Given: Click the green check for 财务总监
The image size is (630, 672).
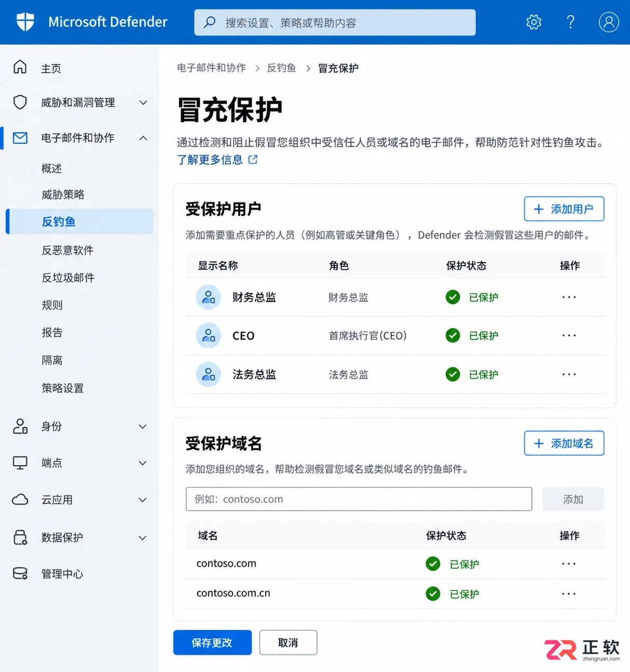Looking at the screenshot, I should (x=453, y=297).
